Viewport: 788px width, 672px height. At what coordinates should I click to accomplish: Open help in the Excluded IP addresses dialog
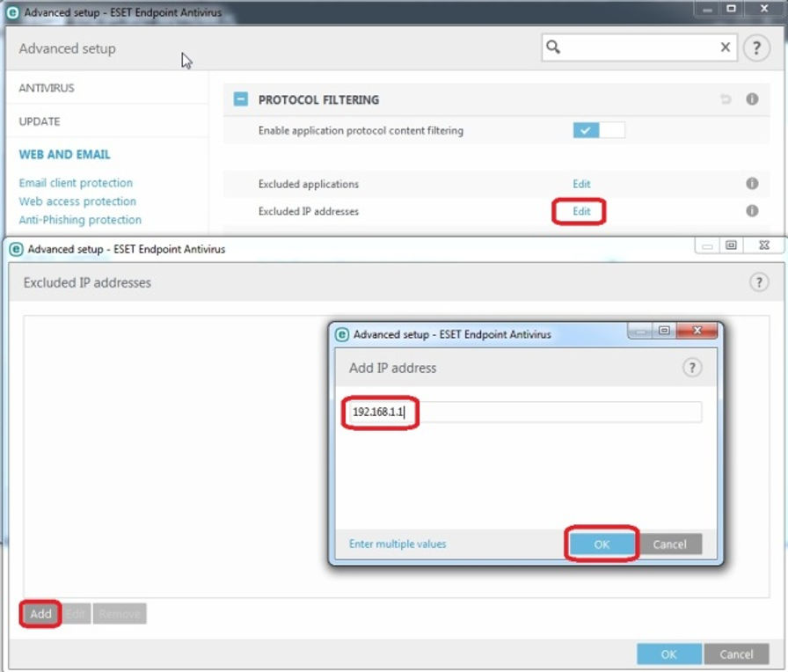pyautogui.click(x=759, y=282)
